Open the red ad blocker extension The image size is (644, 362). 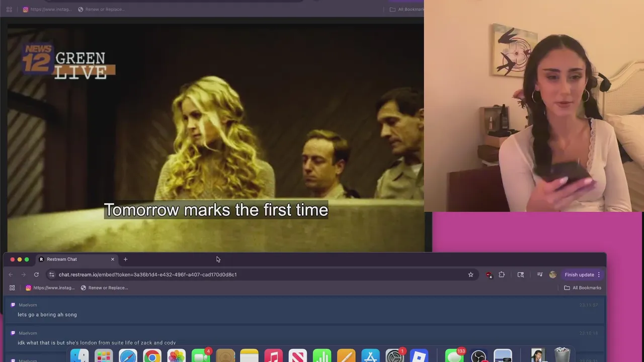point(489,275)
